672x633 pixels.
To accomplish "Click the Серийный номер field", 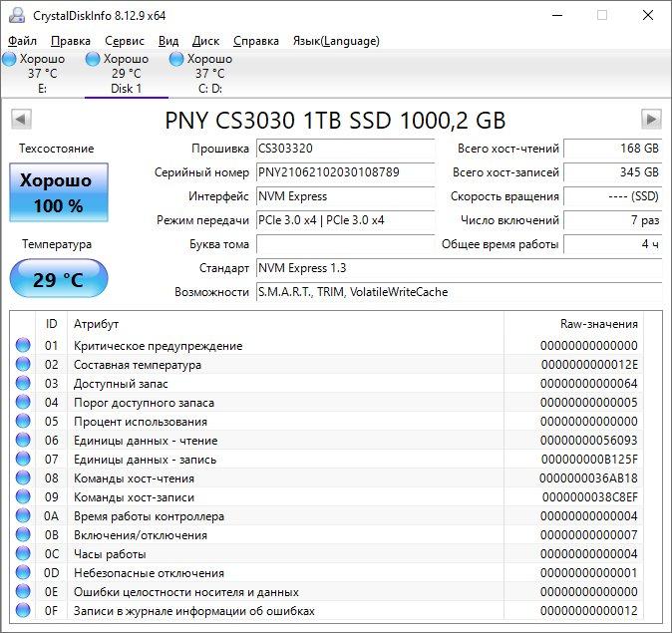I will pyautogui.click(x=345, y=172).
